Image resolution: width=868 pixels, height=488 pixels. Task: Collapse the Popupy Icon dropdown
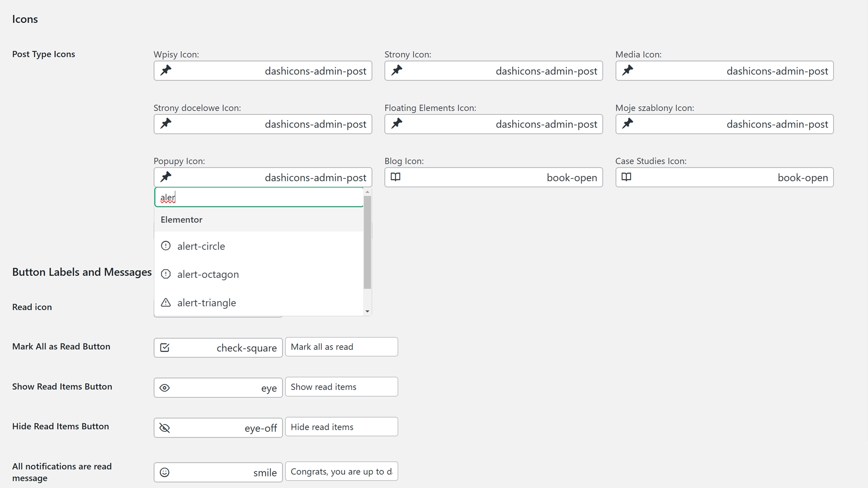coord(263,178)
